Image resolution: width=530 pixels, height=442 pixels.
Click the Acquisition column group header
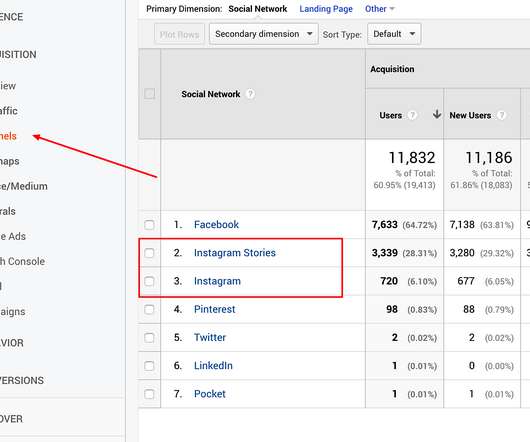[392, 69]
